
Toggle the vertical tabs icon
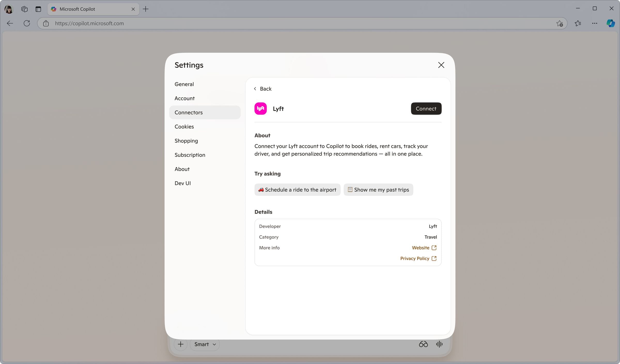(38, 9)
